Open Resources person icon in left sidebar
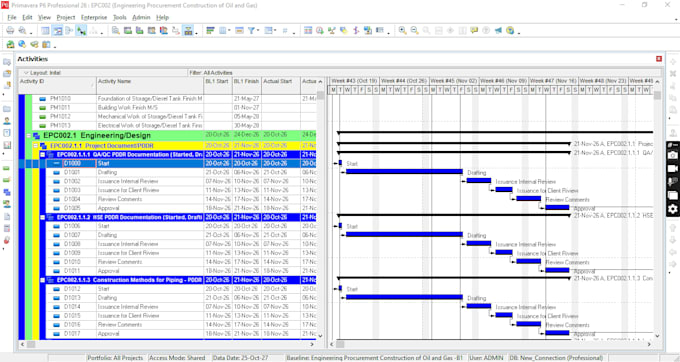680x362 pixels. click(x=7, y=121)
